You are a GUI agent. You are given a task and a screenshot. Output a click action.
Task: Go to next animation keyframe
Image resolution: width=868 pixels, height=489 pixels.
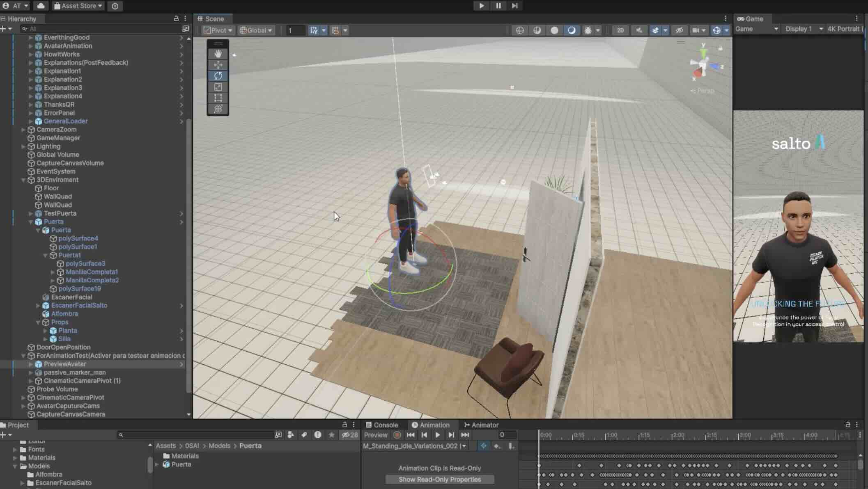tap(451, 435)
